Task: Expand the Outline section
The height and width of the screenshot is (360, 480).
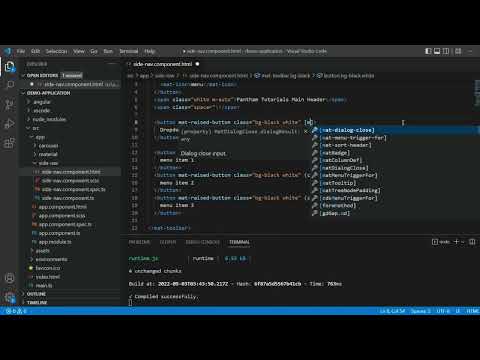Action: [36, 294]
